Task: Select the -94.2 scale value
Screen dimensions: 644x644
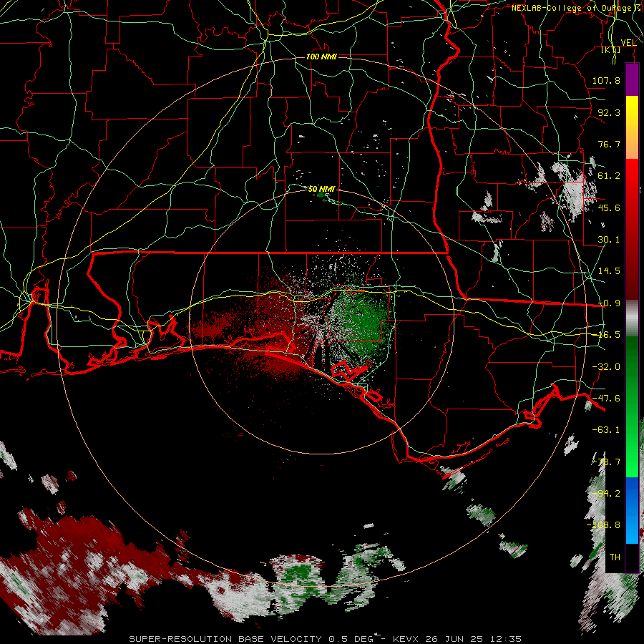Action: point(606,494)
